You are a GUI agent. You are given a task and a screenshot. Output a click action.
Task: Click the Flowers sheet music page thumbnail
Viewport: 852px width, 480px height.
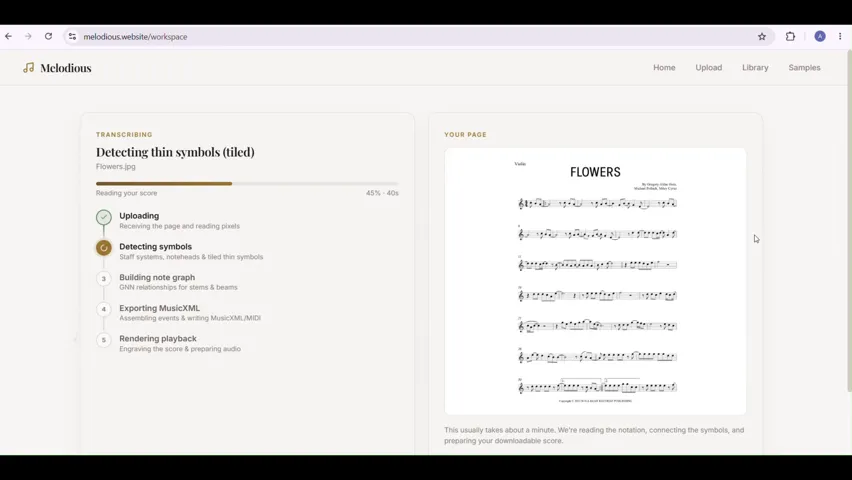pos(595,281)
